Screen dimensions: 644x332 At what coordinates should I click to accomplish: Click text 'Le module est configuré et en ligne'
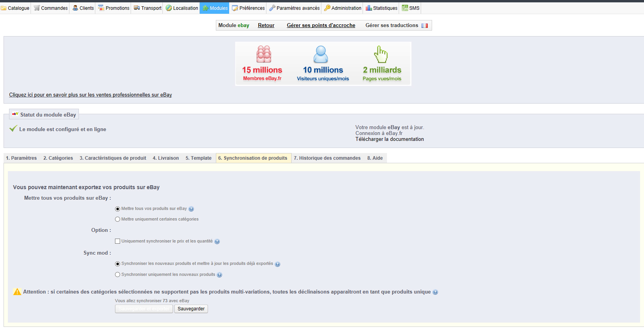pos(63,129)
